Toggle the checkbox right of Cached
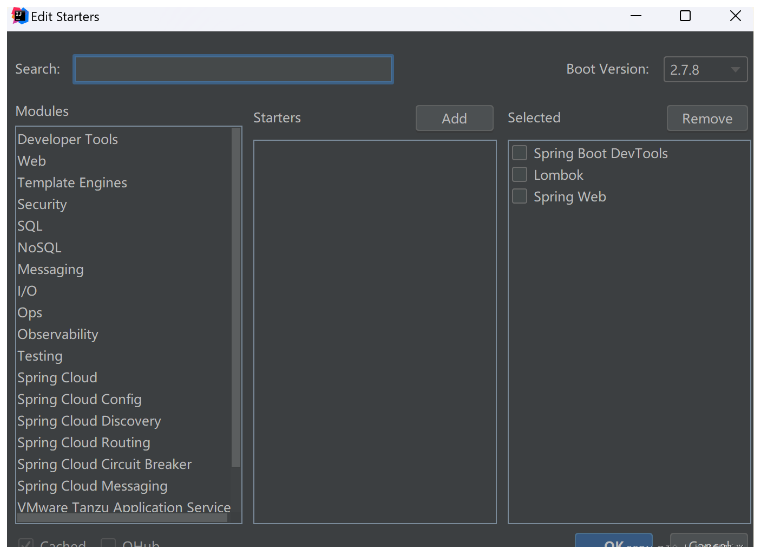757x547 pixels. (x=108, y=544)
